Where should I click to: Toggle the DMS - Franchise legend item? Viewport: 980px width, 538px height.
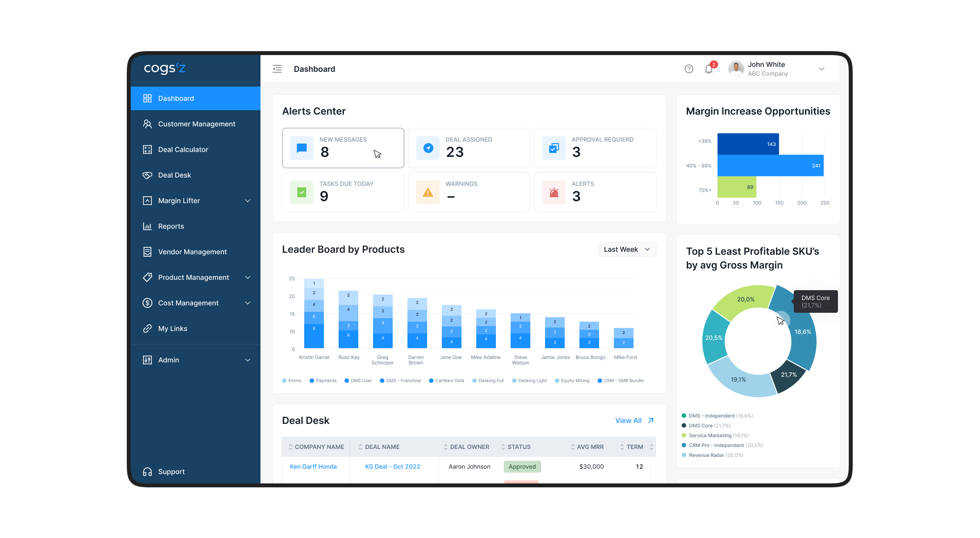400,380
